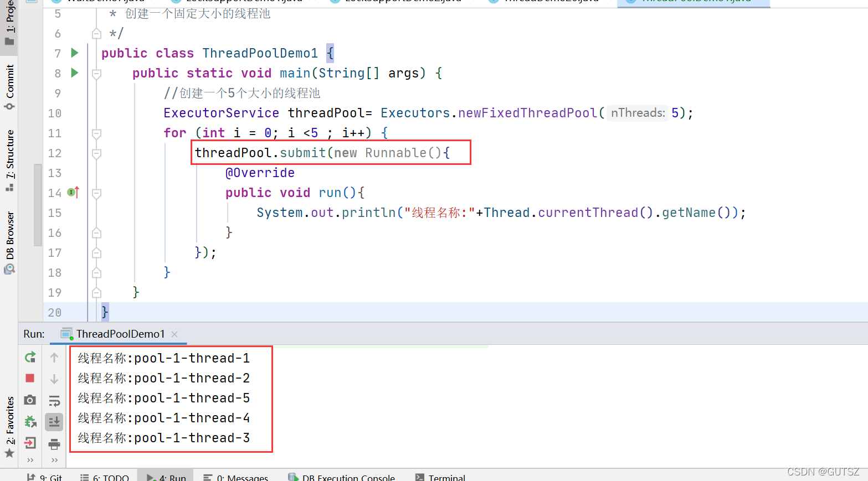Click the fold end marker at line 16
868x481 pixels.
point(96,233)
